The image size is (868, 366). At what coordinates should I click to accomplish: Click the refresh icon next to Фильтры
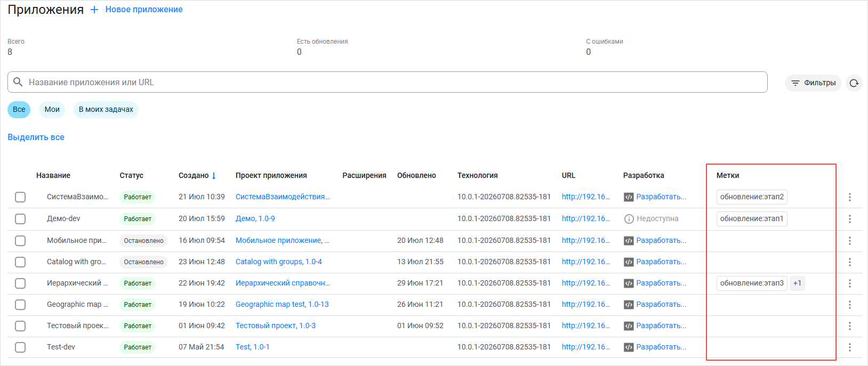(x=854, y=83)
